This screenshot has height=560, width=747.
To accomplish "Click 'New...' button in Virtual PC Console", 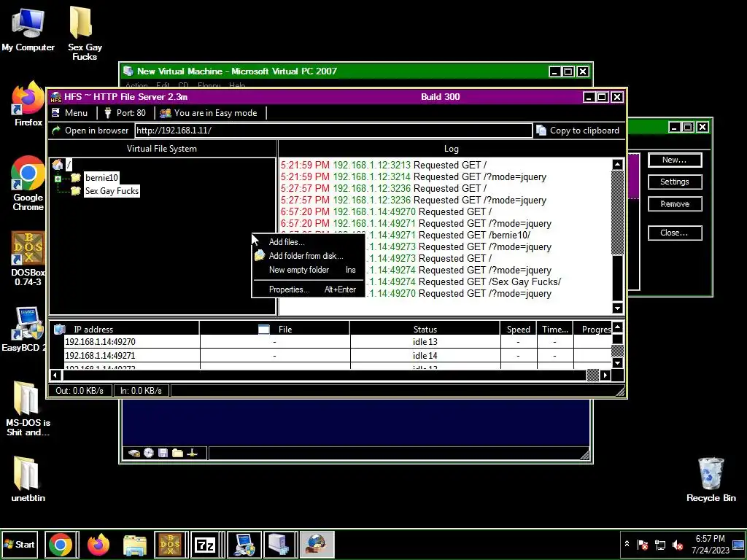I will tap(674, 160).
